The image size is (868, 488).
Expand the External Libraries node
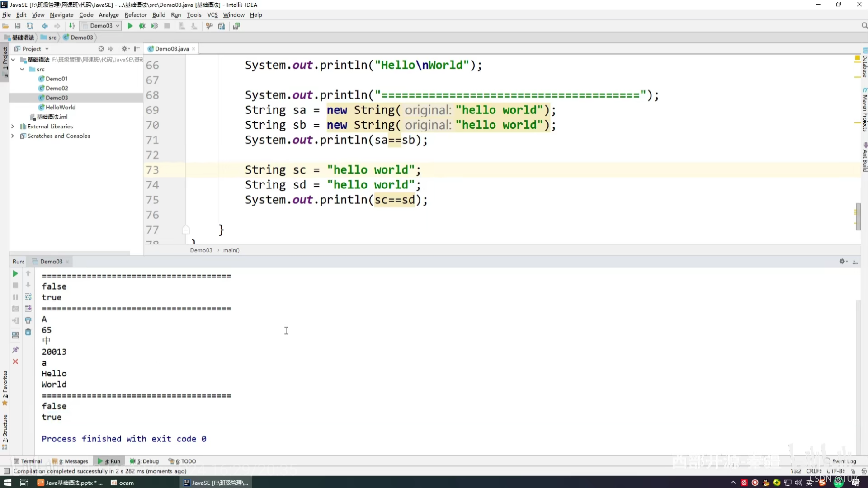pyautogui.click(x=13, y=127)
